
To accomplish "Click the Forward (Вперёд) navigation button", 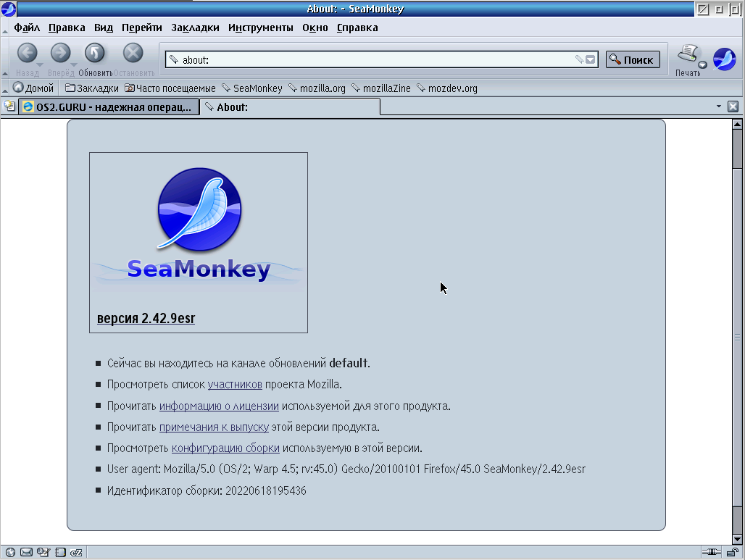I will (60, 53).
